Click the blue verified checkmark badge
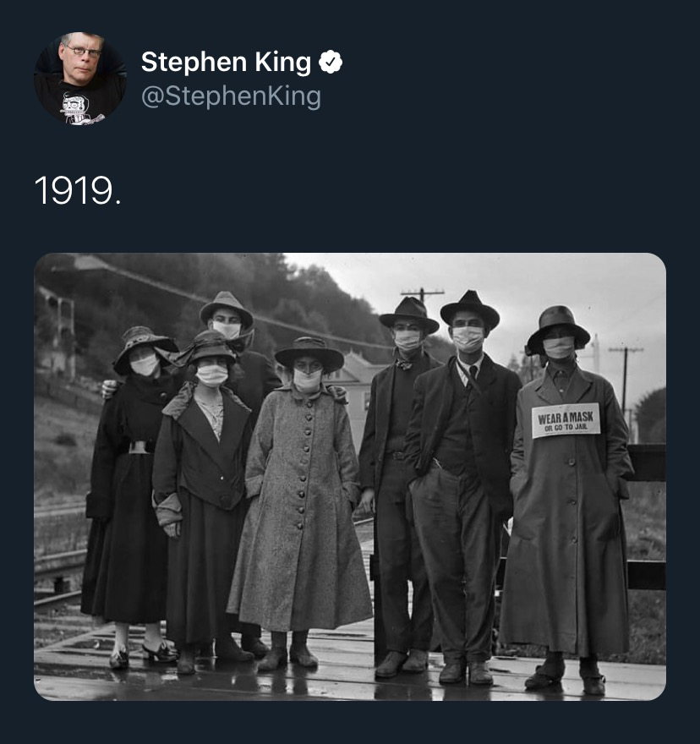Image resolution: width=700 pixels, height=744 pixels. coord(331,62)
